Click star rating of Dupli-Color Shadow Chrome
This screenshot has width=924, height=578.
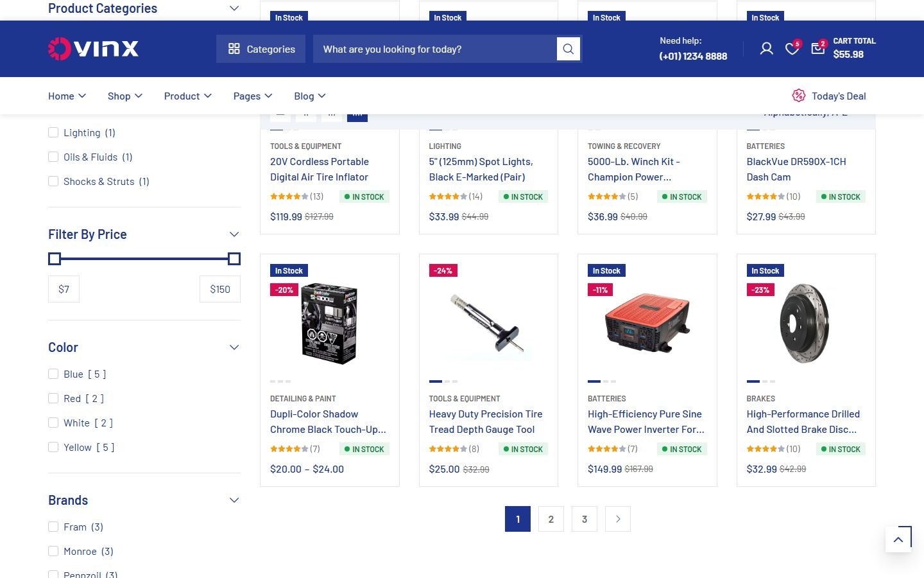click(x=289, y=449)
